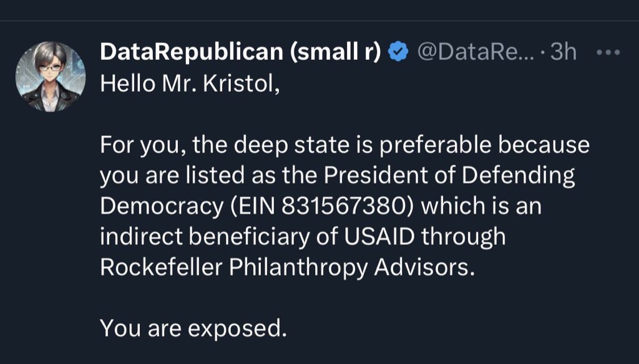
Task: Click the DataRepublican (small r) display name
Action: click(240, 54)
